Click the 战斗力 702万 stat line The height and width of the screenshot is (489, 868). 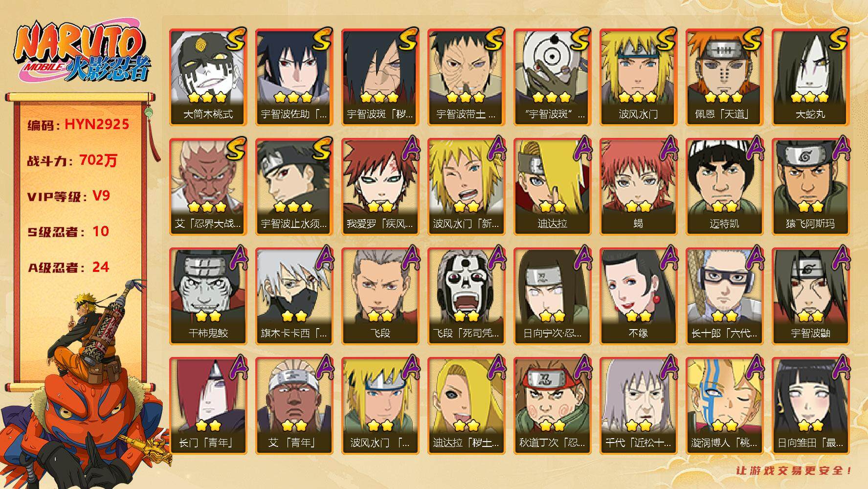[72, 160]
